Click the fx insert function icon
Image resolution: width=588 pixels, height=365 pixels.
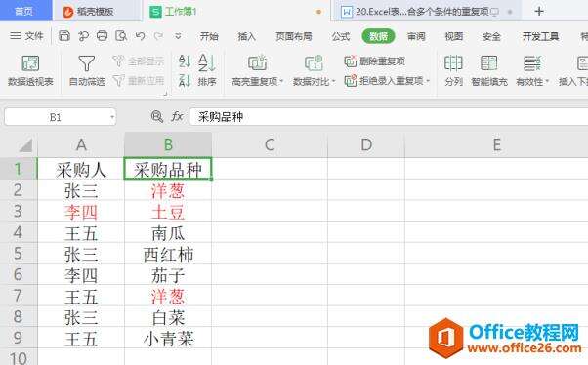pos(177,117)
